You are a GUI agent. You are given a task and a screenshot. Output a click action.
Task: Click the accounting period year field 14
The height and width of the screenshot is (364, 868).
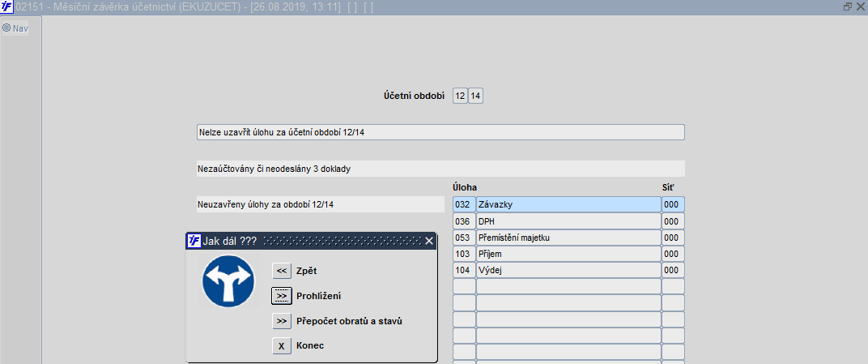pos(475,96)
